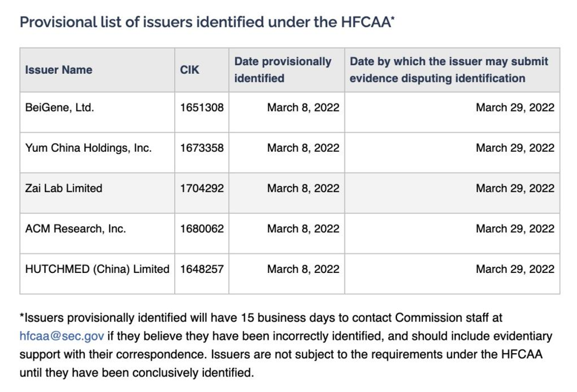Screen dimensions: 577x392
Task: Click the ACM Research, Inc. cell
Action: coord(76,228)
